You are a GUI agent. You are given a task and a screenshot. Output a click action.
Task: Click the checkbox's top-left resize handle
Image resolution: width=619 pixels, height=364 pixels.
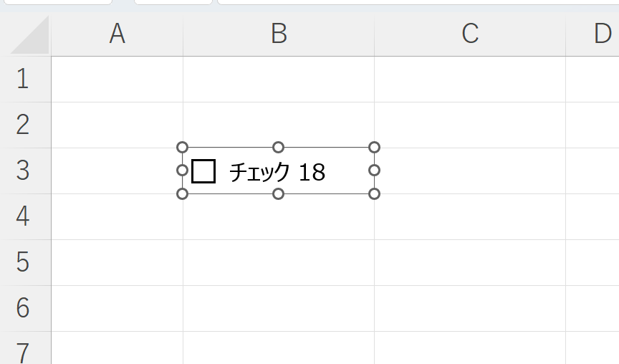[x=182, y=148]
